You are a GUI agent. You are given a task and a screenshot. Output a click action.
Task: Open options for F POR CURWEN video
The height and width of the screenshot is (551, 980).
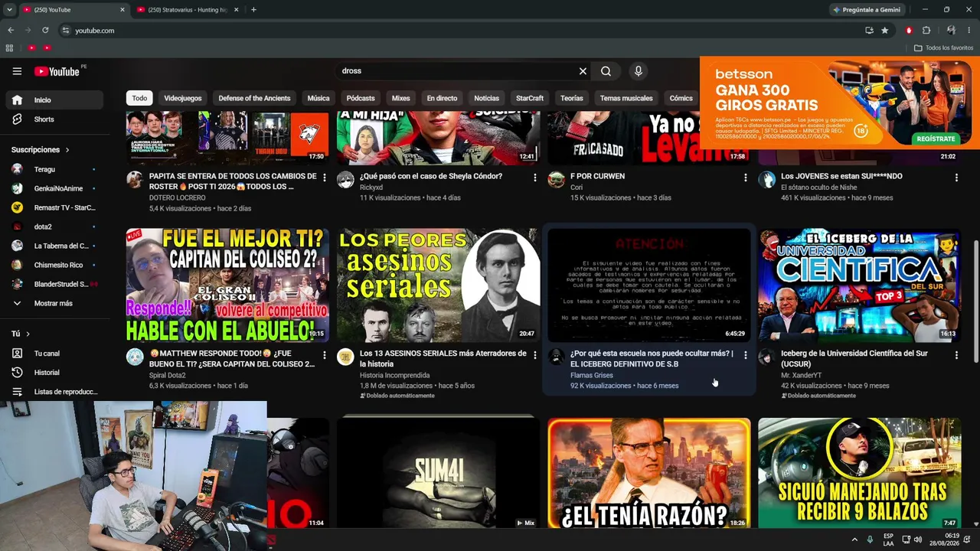pyautogui.click(x=745, y=178)
